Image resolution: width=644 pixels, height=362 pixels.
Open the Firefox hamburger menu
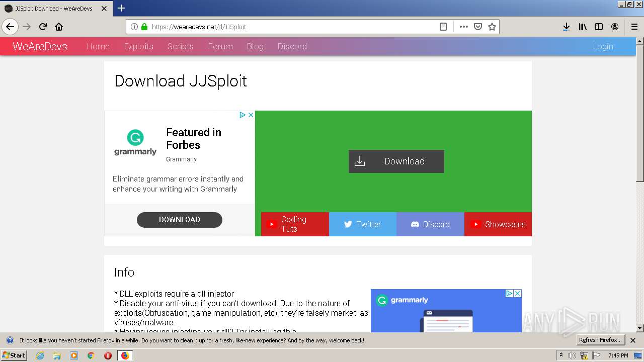634,27
